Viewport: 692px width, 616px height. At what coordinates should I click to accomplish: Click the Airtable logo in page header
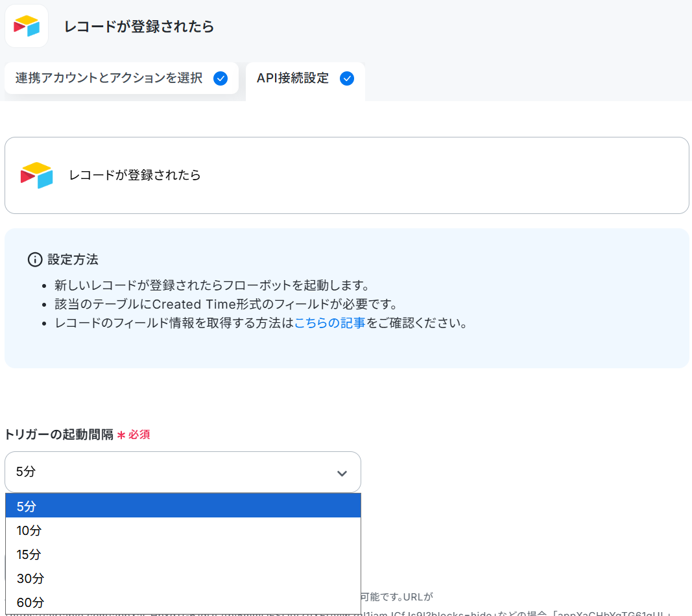pyautogui.click(x=27, y=26)
